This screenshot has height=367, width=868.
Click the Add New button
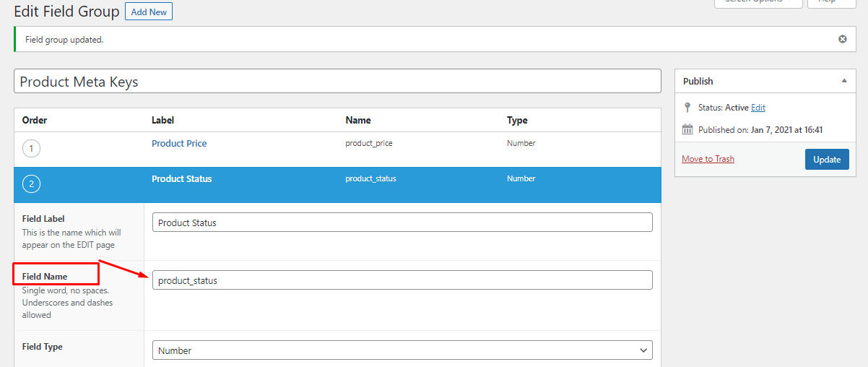[x=149, y=12]
